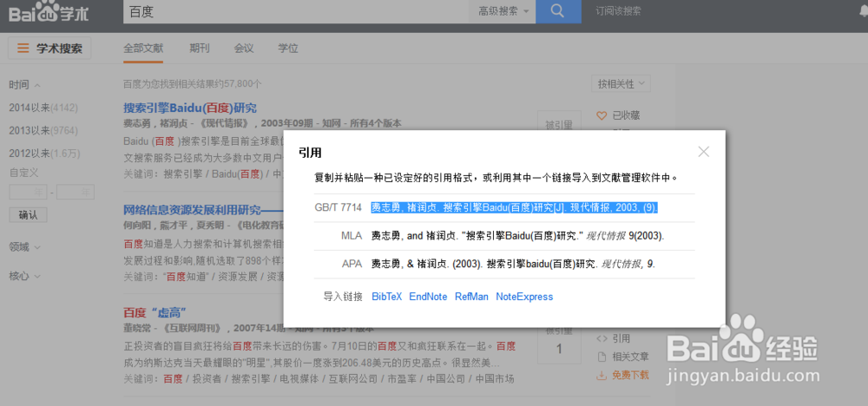Click the citation count box showing 1

[x=559, y=350]
